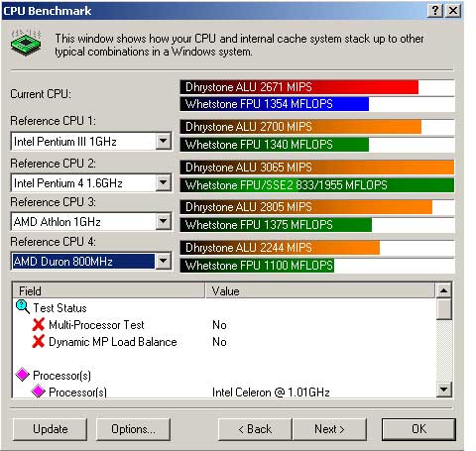Click red X icon beside Multi-Processor Test
This screenshot has width=476, height=451.
pyautogui.click(x=39, y=324)
